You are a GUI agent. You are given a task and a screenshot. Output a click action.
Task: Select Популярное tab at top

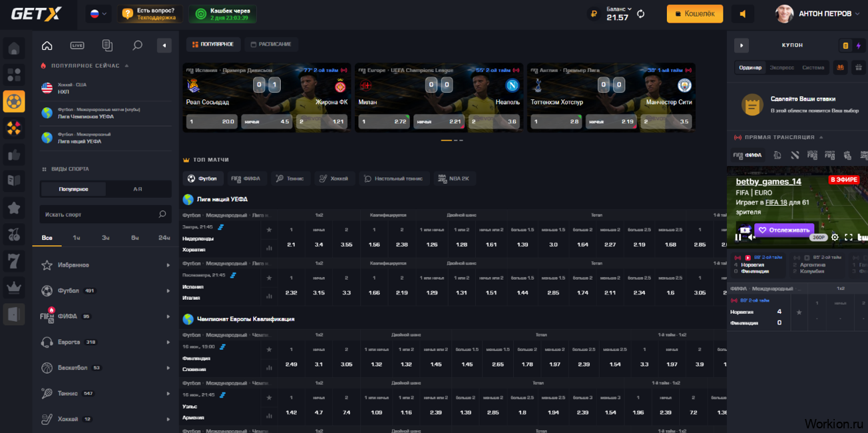click(x=213, y=45)
